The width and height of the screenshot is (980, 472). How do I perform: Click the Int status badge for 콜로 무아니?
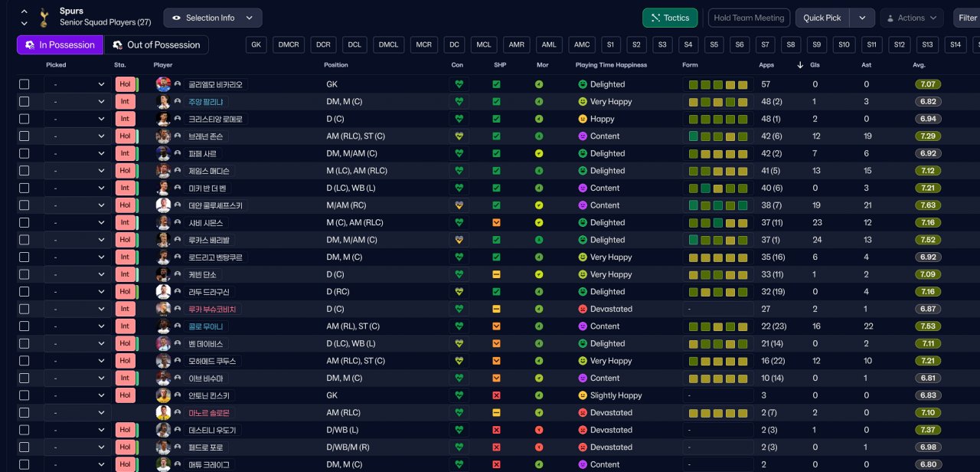pos(126,326)
